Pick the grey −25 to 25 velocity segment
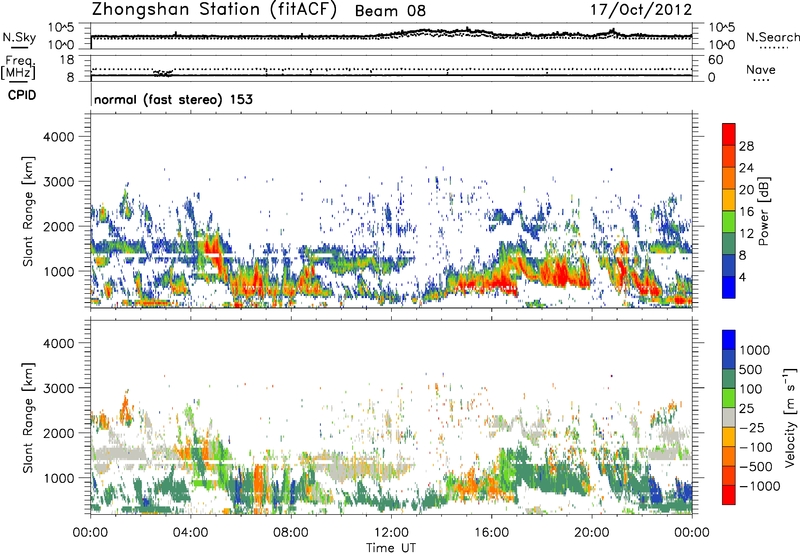This screenshot has height=554, width=800. point(729,418)
